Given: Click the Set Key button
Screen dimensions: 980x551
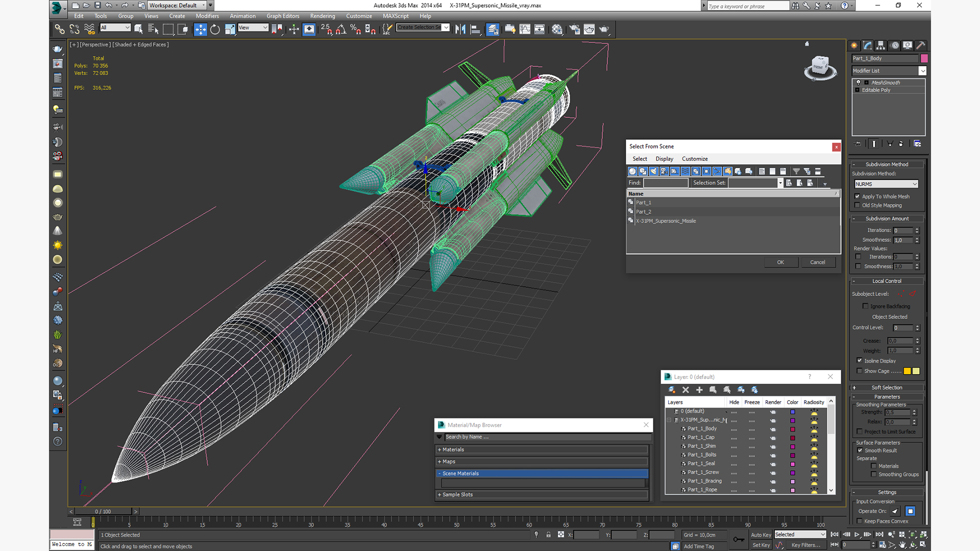Looking at the screenshot, I should (x=761, y=545).
